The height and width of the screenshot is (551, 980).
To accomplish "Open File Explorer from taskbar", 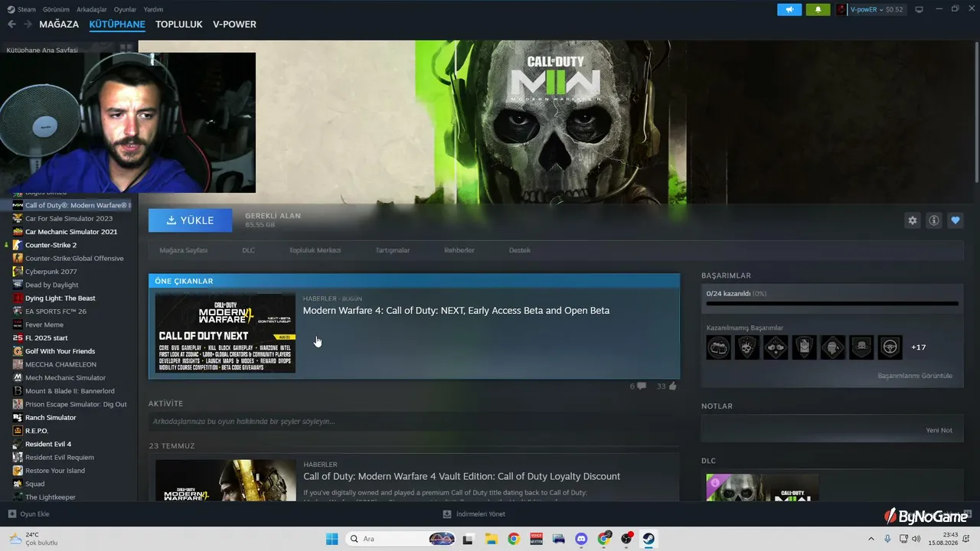I will click(x=491, y=539).
